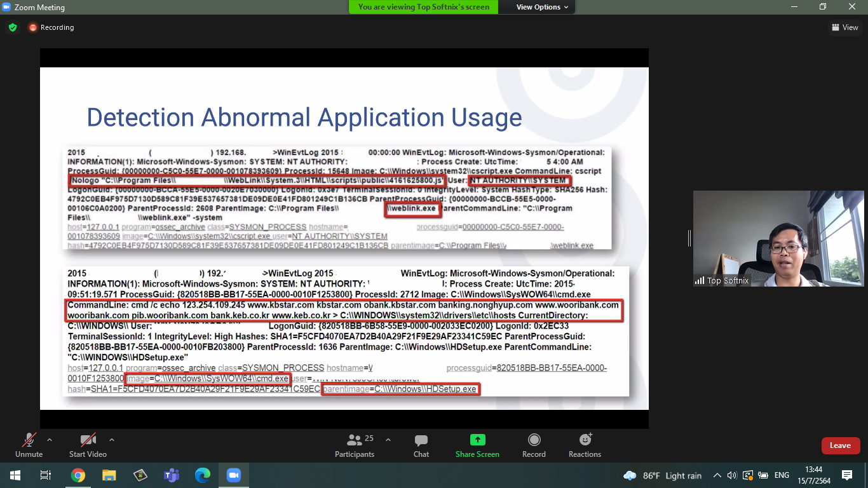Click the green encryption shield icon

click(13, 27)
